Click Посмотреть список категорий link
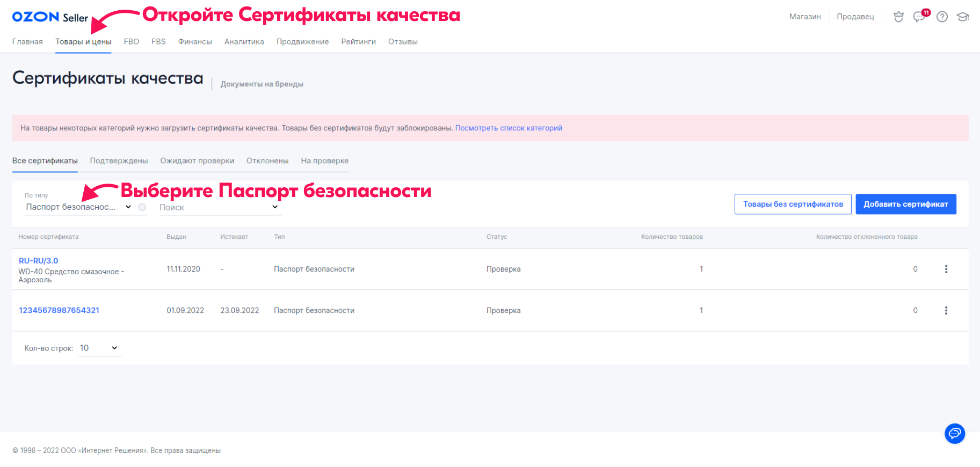980x467 pixels. pyautogui.click(x=509, y=128)
